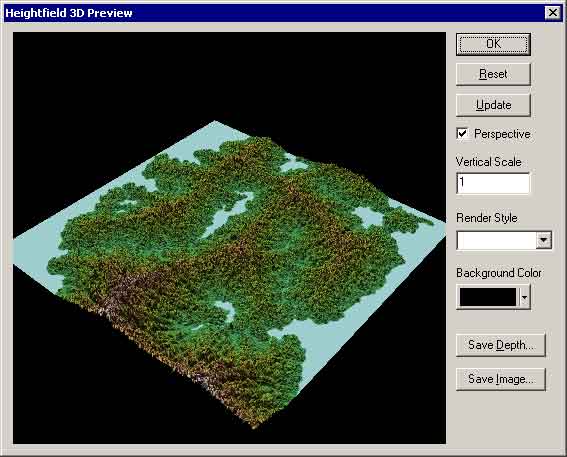
Task: Click the Vertical Scale label
Action: click(x=489, y=162)
